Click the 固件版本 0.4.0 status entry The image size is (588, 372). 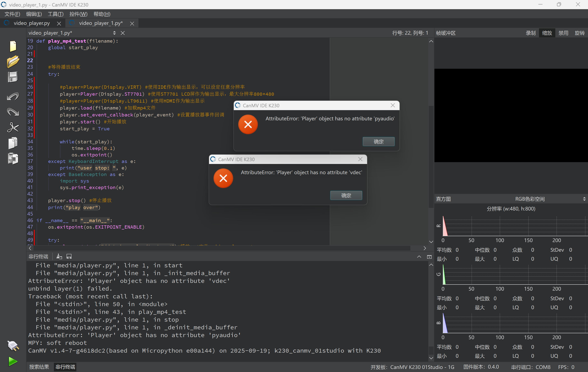(x=481, y=367)
